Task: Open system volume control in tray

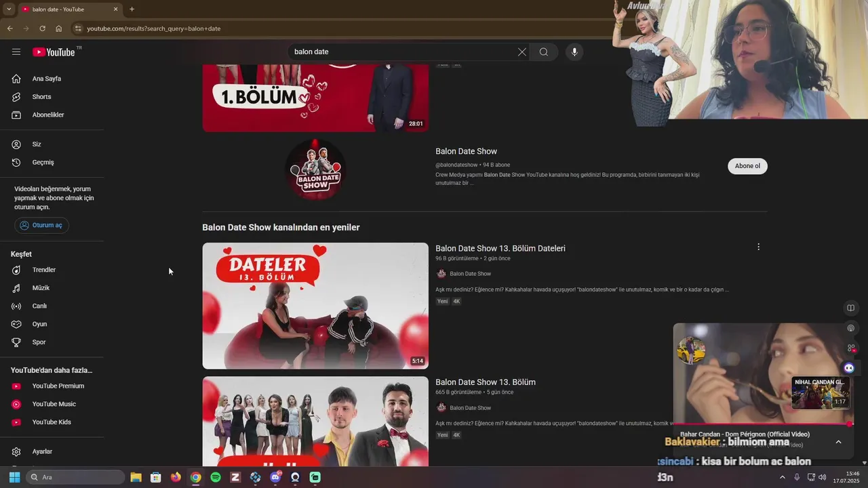Action: pos(823,477)
